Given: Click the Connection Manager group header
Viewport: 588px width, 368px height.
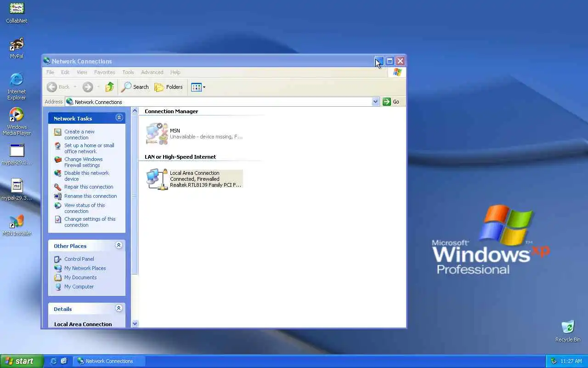Looking at the screenshot, I should [x=171, y=111].
